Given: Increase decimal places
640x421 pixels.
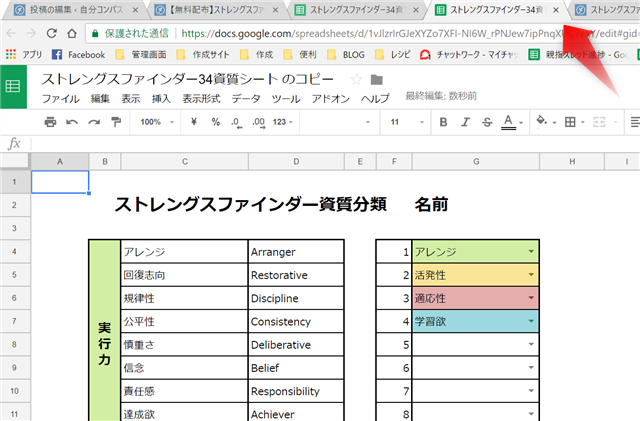Looking at the screenshot, I should [259, 122].
